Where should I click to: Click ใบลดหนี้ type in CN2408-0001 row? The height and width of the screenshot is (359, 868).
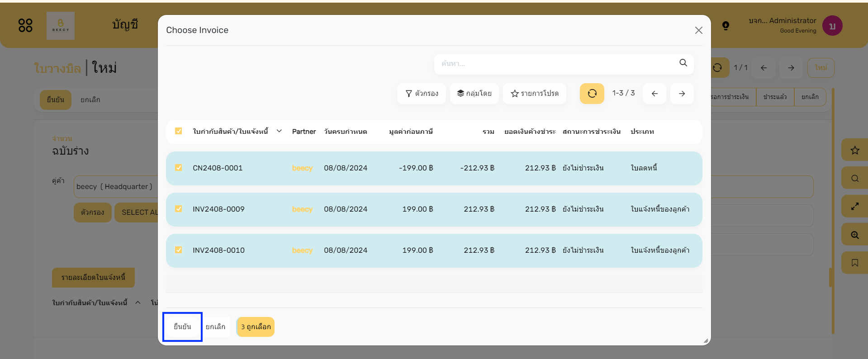coord(644,168)
